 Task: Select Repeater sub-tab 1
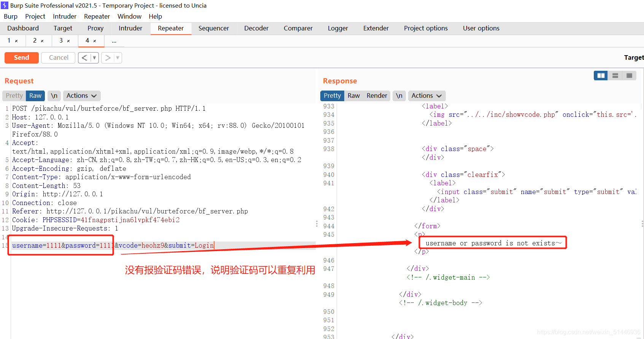9,40
